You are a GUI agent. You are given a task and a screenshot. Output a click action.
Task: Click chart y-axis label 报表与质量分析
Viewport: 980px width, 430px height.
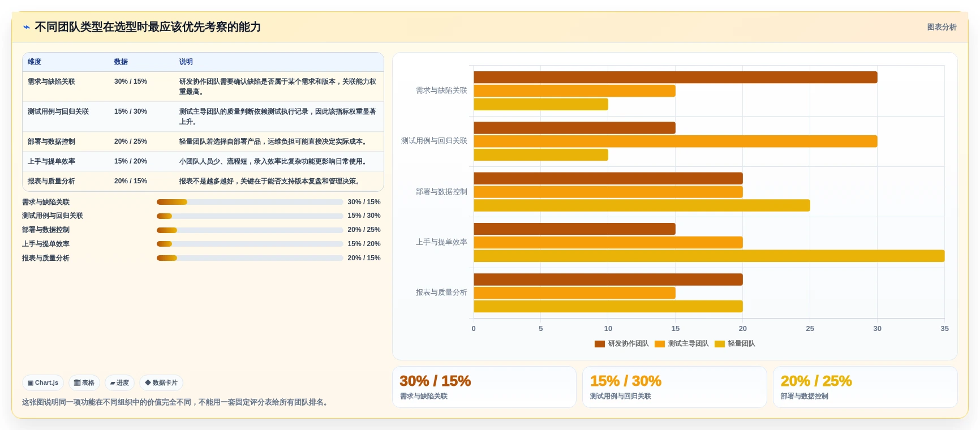click(441, 293)
